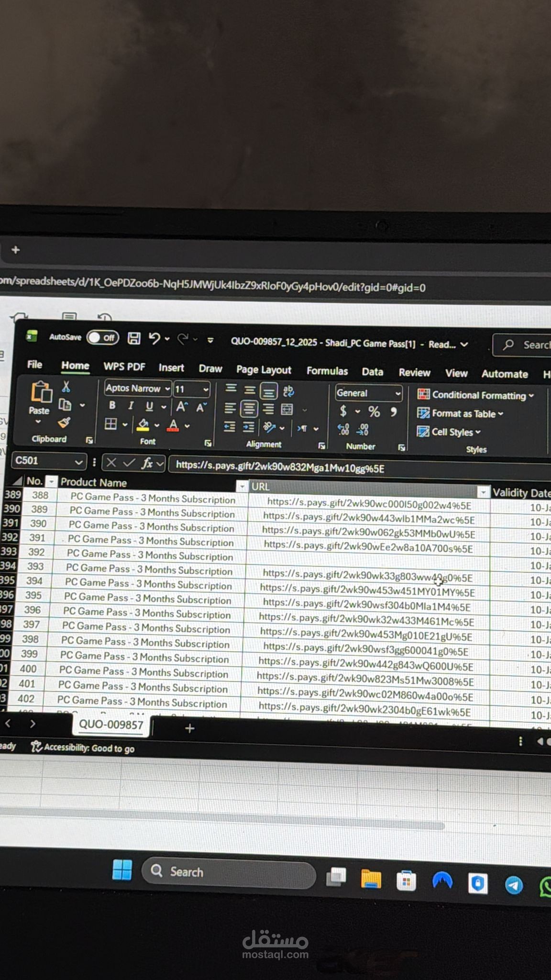Switch to the Formulas tab

pos(327,371)
